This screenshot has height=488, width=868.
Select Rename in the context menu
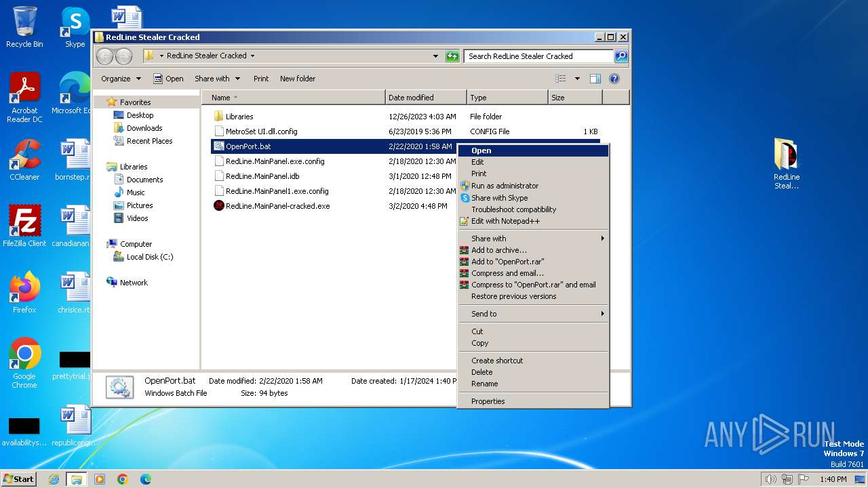click(533, 384)
